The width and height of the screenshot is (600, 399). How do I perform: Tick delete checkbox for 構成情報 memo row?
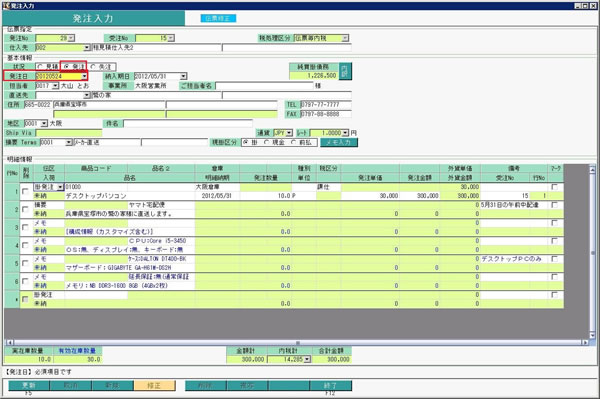(x=25, y=227)
